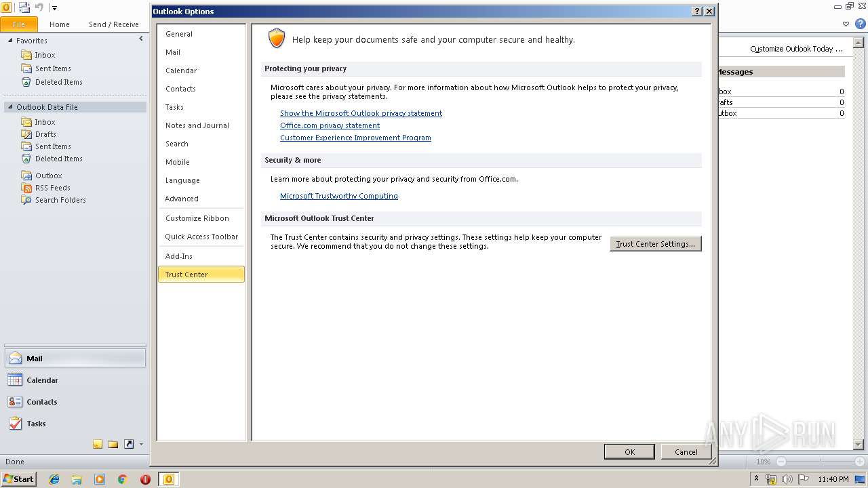Select Quick Access Toolbar category

tap(201, 237)
